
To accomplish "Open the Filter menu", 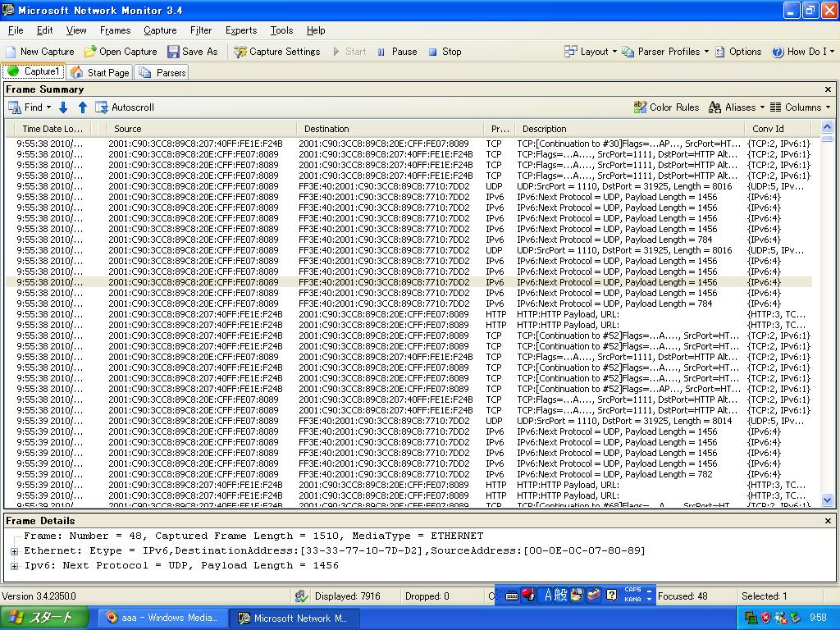I will click(201, 30).
